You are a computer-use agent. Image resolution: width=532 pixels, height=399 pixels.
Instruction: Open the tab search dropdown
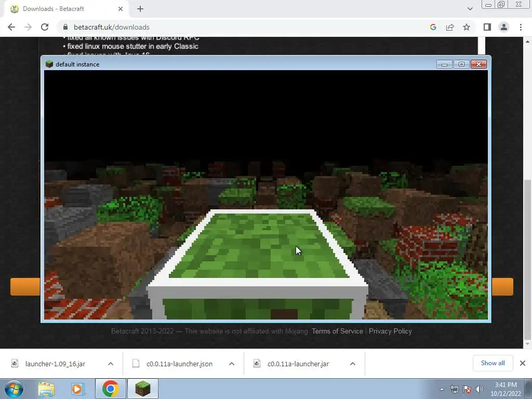pyautogui.click(x=470, y=9)
